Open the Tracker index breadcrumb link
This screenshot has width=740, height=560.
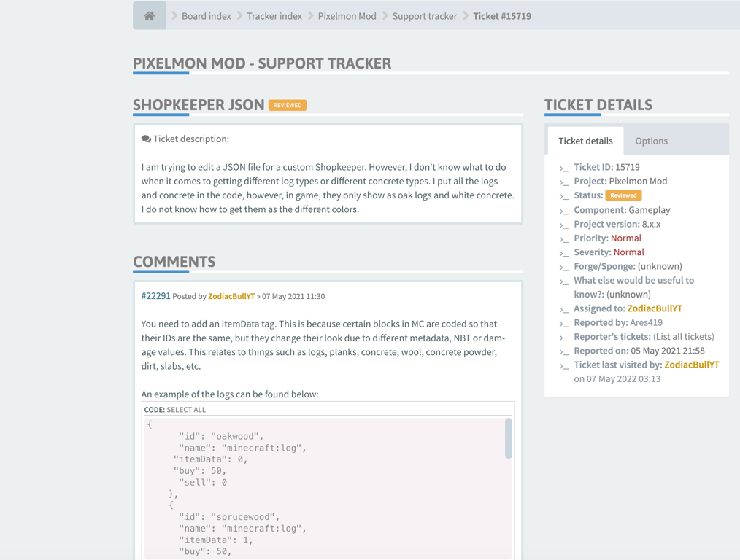[274, 15]
